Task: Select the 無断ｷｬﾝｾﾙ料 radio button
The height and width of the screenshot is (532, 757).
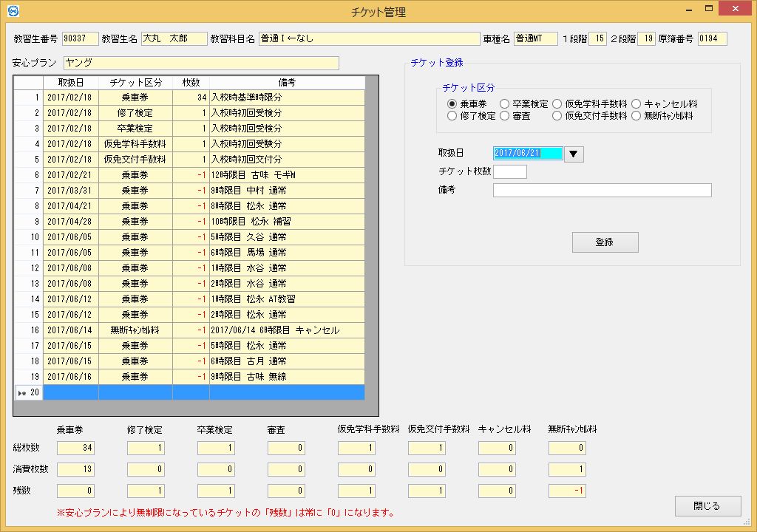Action: click(637, 116)
